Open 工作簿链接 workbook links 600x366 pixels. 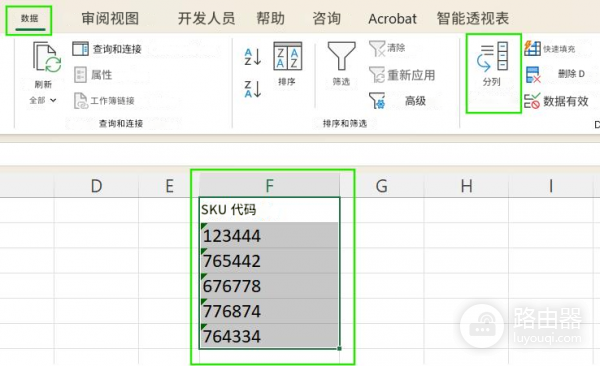[104, 101]
